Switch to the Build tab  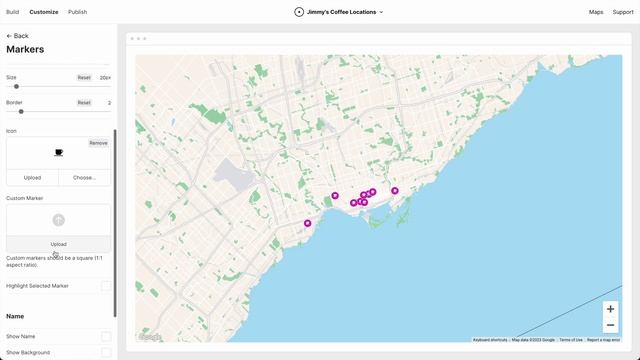click(x=13, y=12)
